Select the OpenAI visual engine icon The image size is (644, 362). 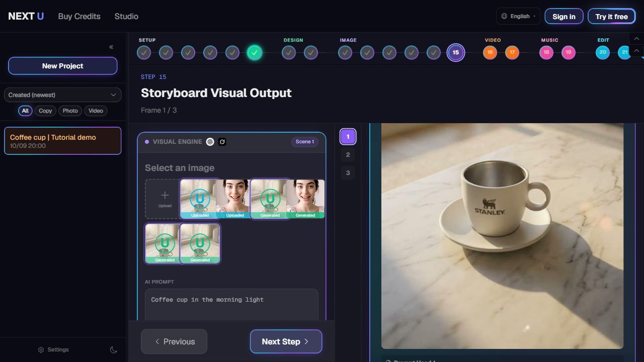point(210,142)
